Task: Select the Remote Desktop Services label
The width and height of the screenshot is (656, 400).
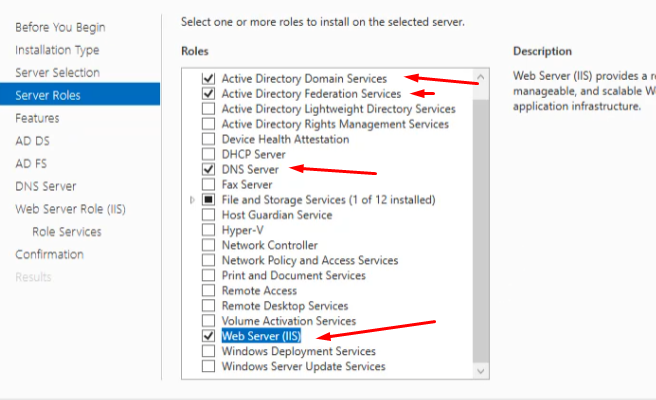Action: click(x=285, y=306)
